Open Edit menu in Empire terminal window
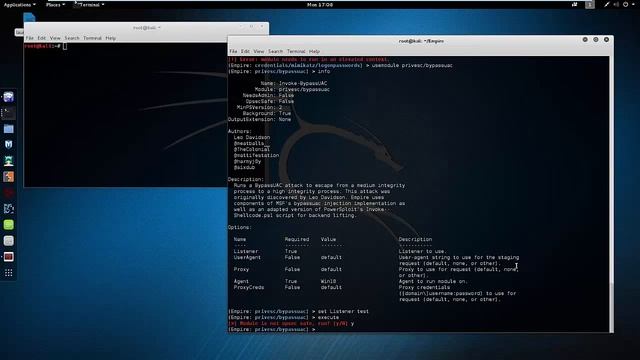Viewport: 640px width, 360px height. pyautogui.click(x=245, y=51)
